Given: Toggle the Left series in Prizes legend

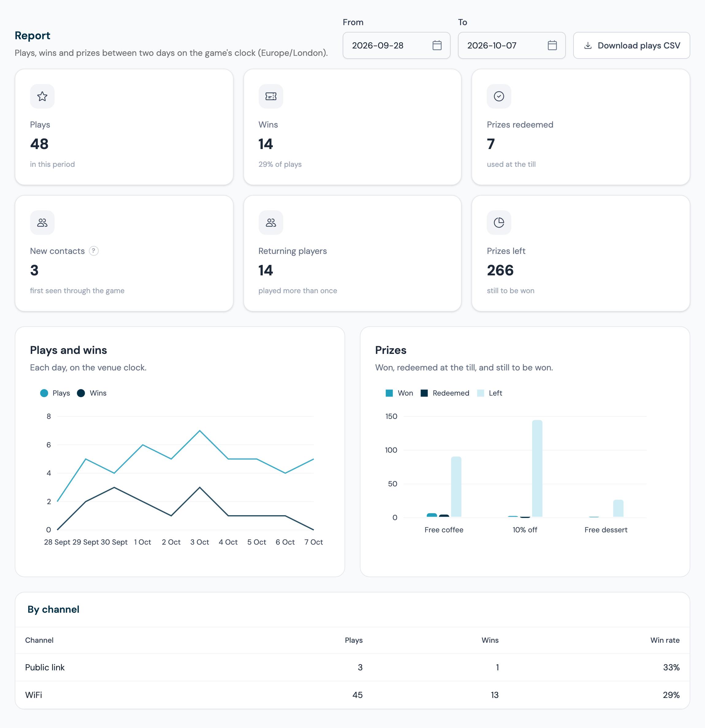Looking at the screenshot, I should [x=489, y=393].
